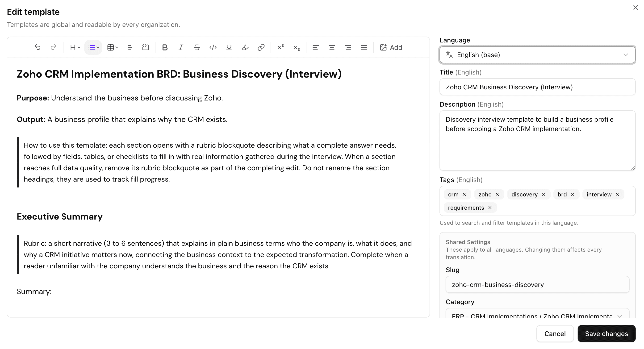Click the Cancel button
This screenshot has width=644, height=349.
[x=555, y=334]
